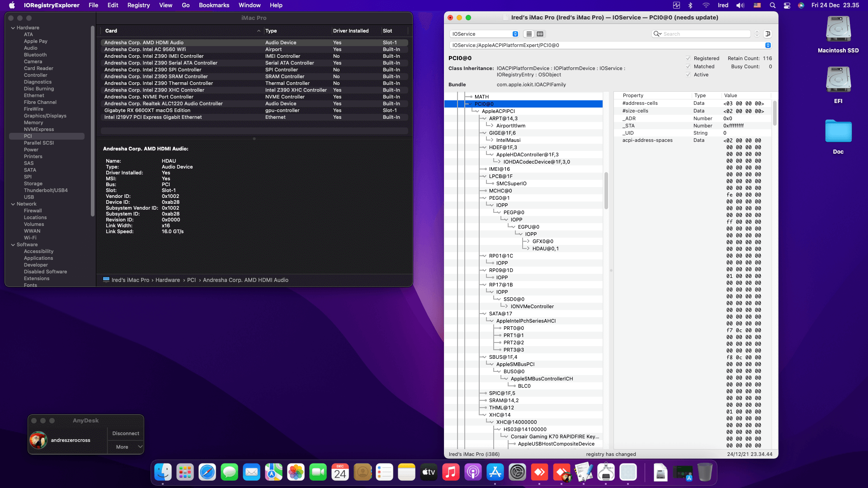Click the registry tree vertical scrollbar
The width and height of the screenshot is (868, 488).
click(x=606, y=190)
